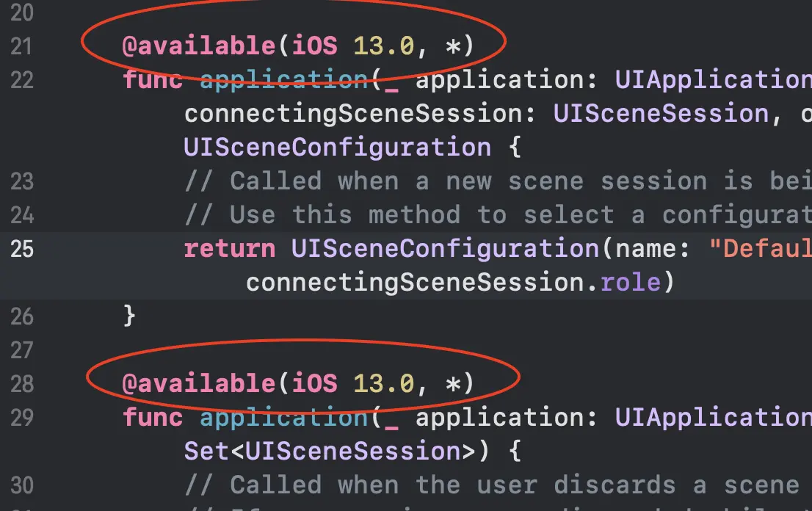Click the @available attribute on line 28
The width and height of the screenshot is (812, 511).
pyautogui.click(x=197, y=383)
